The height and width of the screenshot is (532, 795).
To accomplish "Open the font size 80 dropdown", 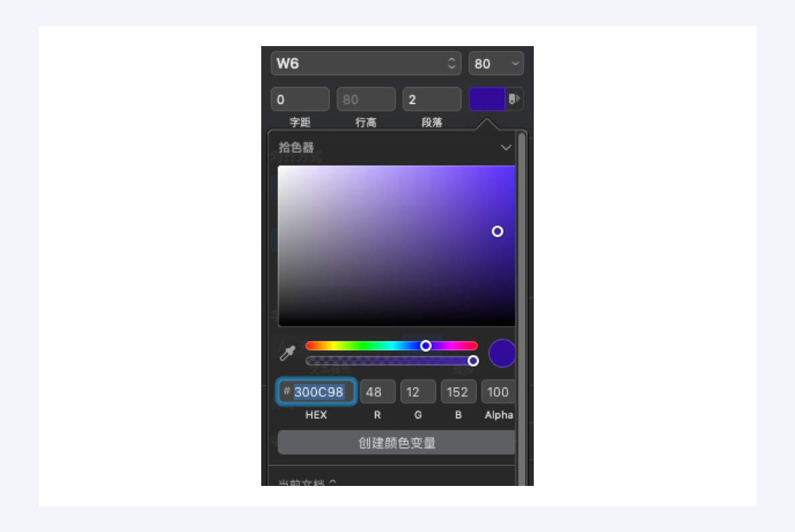I will pos(496,63).
